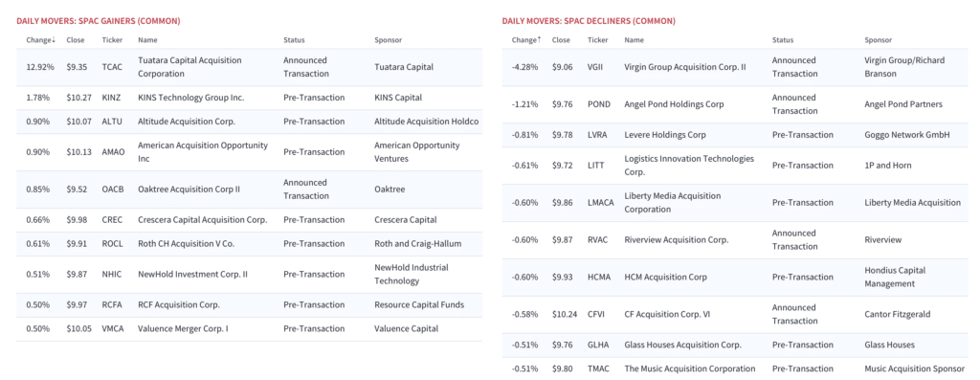Sort gainers by the Change column header

pyautogui.click(x=40, y=40)
